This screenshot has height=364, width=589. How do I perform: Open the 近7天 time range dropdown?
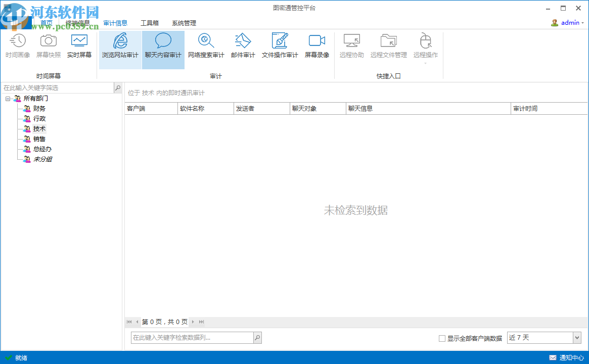click(544, 337)
